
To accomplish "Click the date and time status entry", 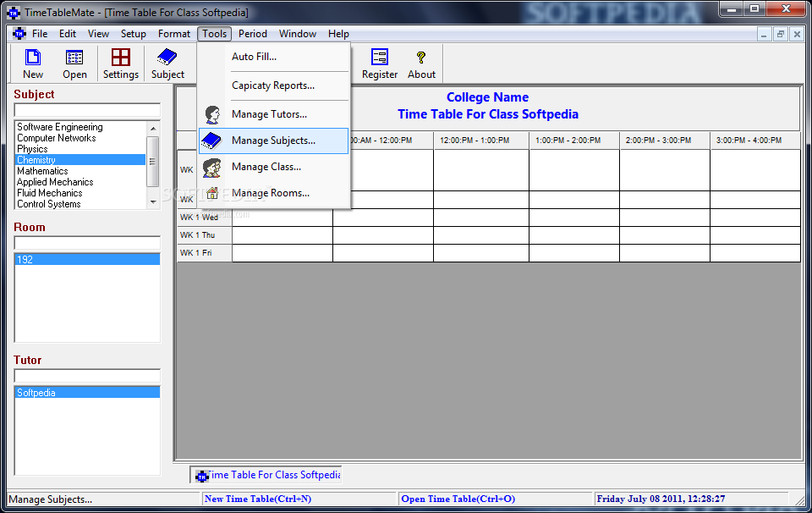I will coord(661,499).
